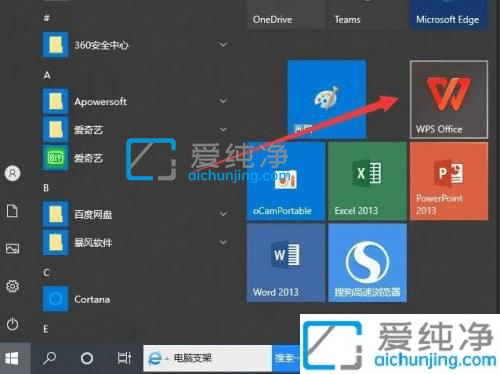500x374 pixels.
Task: Click the Cortana circle on taskbar
Action: 87,359
